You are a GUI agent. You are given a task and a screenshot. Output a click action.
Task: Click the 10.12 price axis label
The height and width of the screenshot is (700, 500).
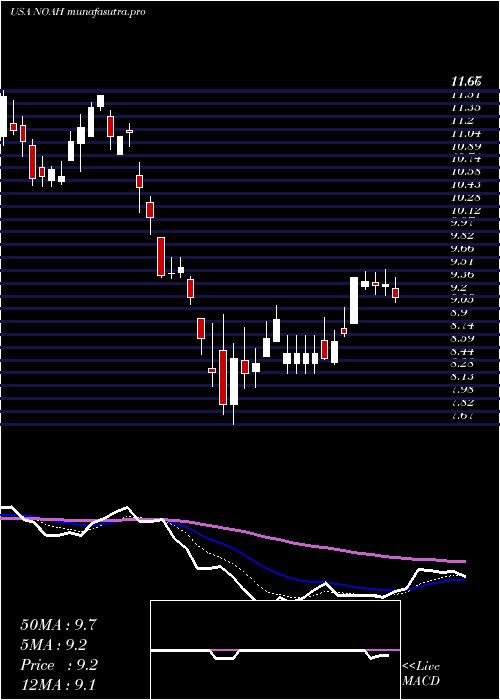pos(466,211)
